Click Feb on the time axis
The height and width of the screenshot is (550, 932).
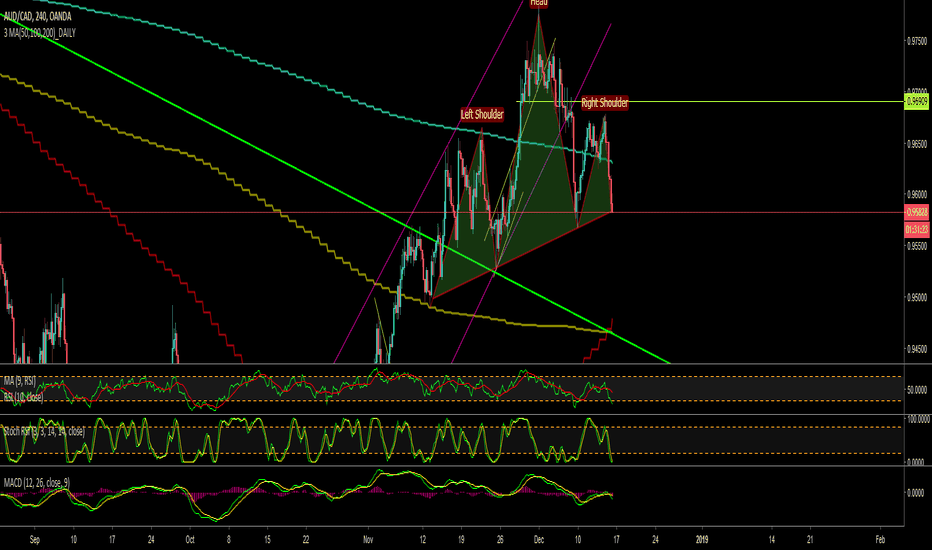click(880, 540)
